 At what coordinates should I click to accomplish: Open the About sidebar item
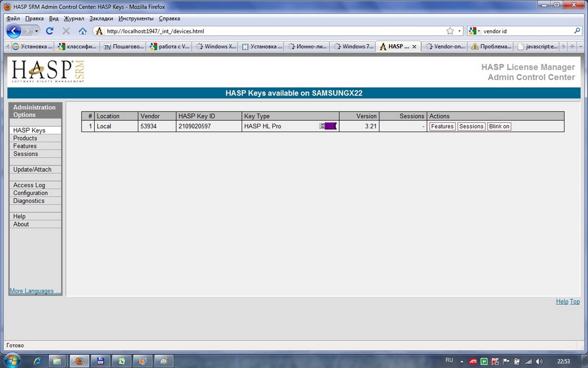coord(35,224)
